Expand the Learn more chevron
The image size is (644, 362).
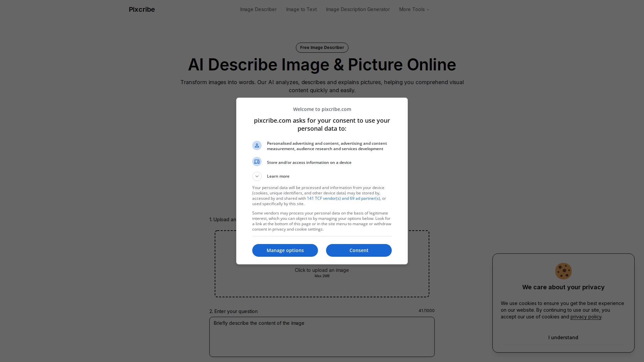pos(257,176)
